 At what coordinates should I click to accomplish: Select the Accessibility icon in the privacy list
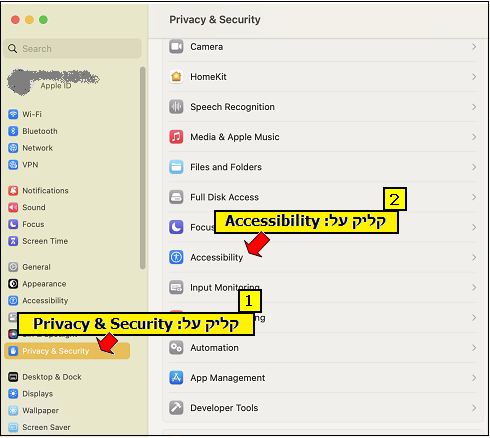176,257
